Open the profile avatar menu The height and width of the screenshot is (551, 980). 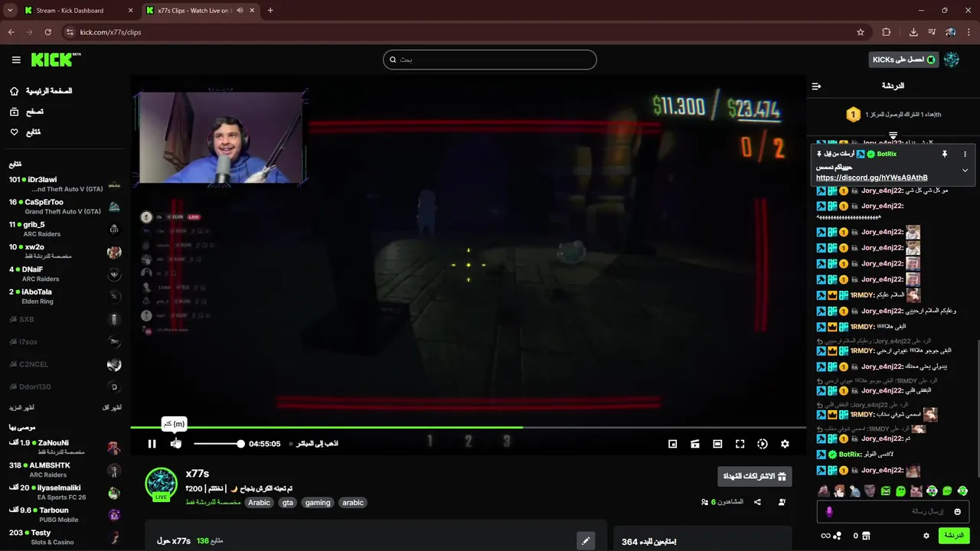pos(952,60)
